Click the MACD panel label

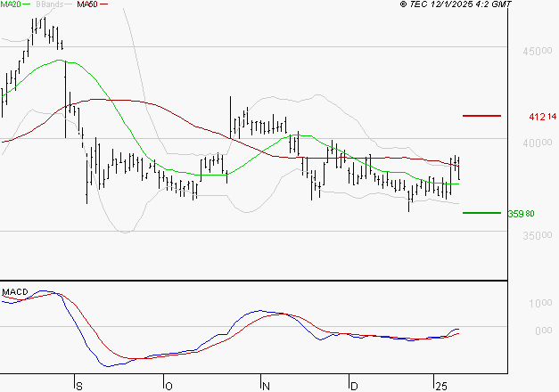pos(15,292)
